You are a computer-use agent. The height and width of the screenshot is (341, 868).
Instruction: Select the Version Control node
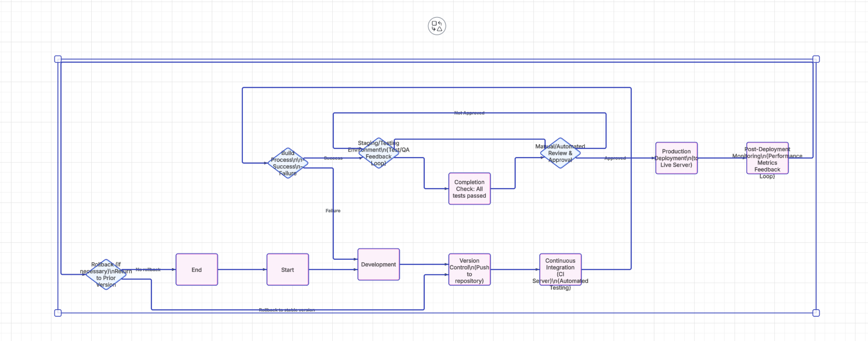(x=469, y=270)
